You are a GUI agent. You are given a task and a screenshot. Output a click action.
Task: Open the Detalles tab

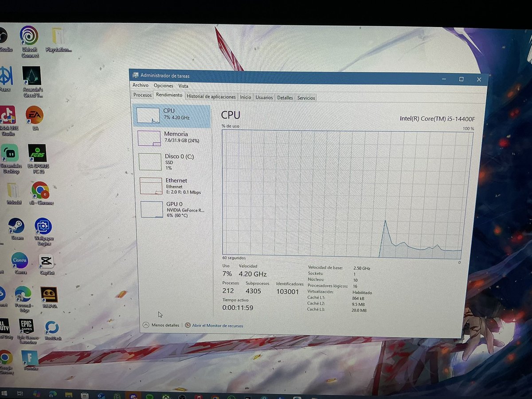[x=285, y=98]
